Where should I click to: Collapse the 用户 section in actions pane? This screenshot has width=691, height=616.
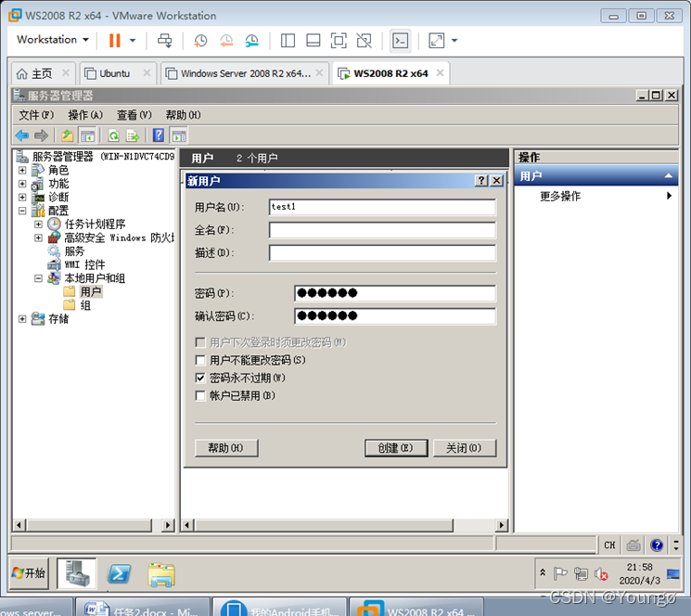(x=669, y=176)
